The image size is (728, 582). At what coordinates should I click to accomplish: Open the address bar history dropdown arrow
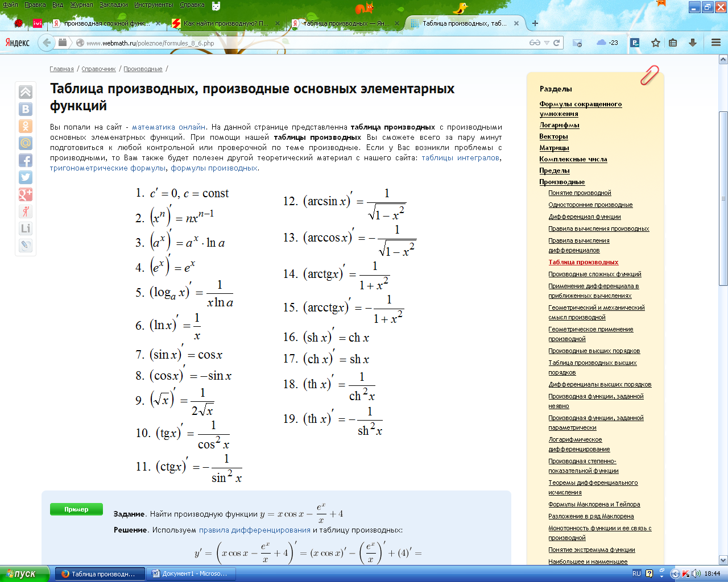coord(547,43)
